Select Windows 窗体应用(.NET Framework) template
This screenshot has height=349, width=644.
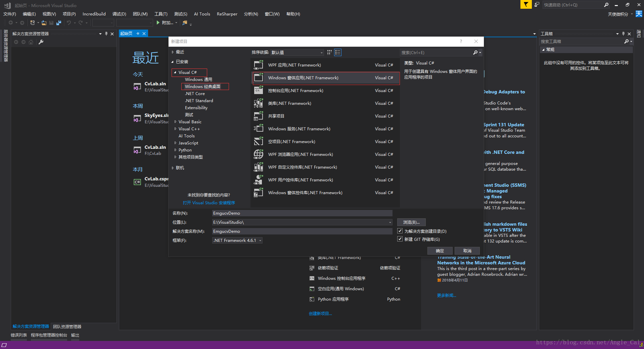pos(325,78)
